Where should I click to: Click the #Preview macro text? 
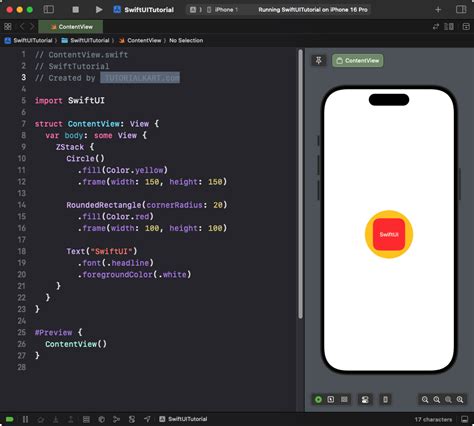(53, 332)
